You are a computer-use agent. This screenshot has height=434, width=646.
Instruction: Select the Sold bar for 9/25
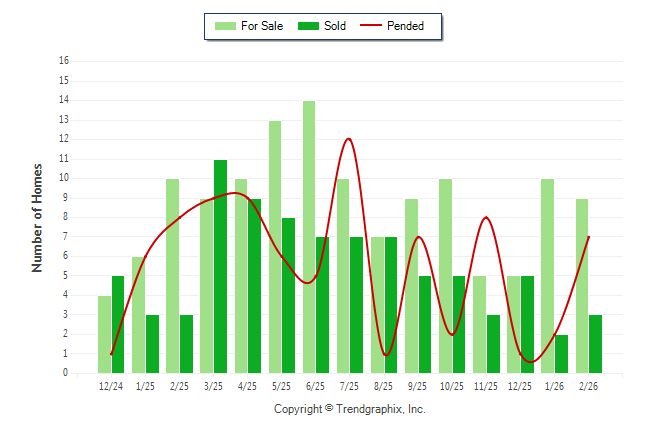point(425,324)
